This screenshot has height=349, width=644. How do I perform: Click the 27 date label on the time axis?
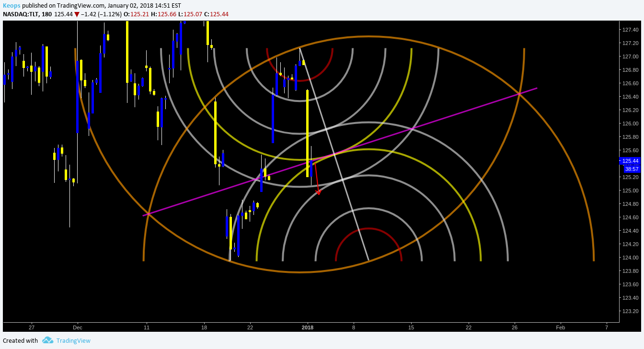click(32, 328)
